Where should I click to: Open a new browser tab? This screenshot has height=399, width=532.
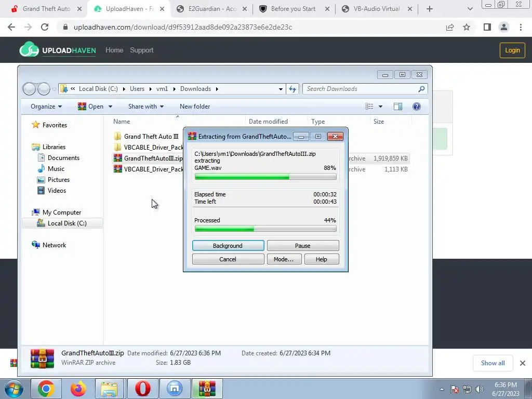click(430, 9)
